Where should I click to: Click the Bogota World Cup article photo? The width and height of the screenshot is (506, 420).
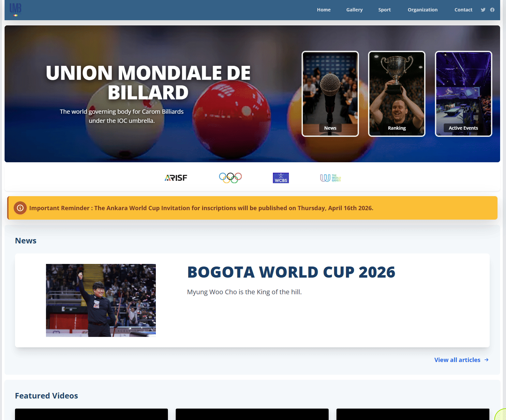[x=101, y=300]
